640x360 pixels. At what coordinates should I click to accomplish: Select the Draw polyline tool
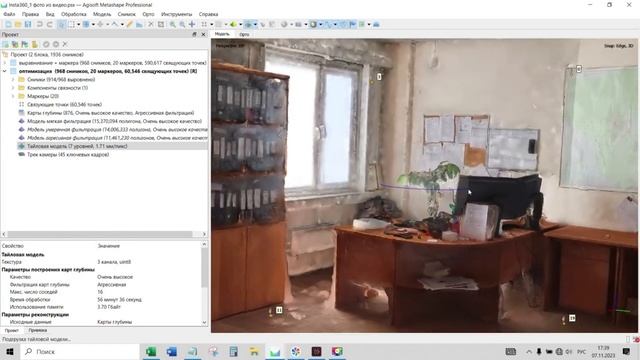pos(115,24)
